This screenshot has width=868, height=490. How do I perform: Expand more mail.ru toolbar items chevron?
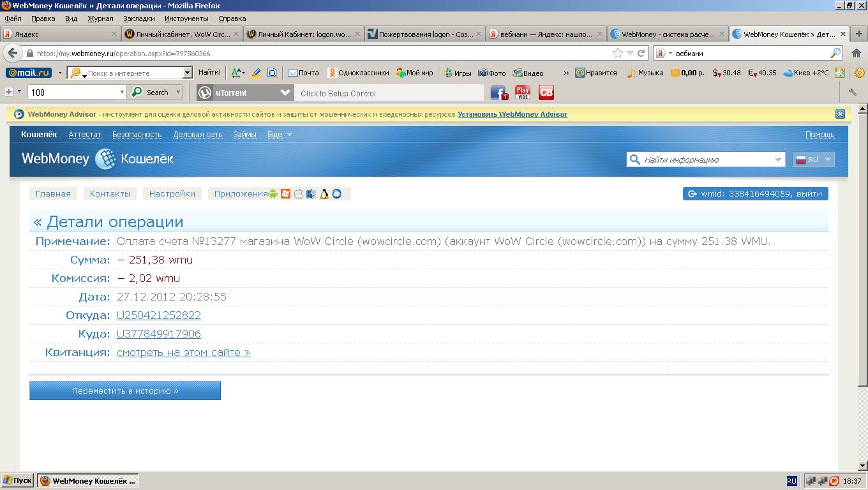[565, 73]
